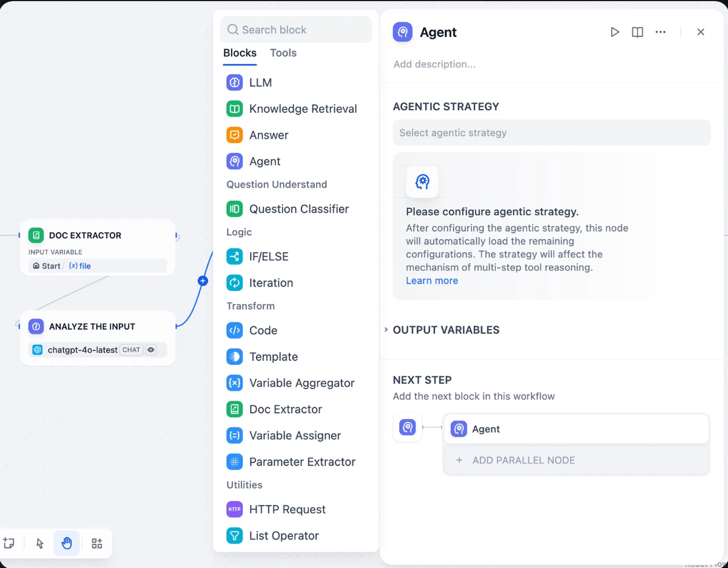Select the DOC EXTRACTOR node on canvas
The width and height of the screenshot is (728, 568).
click(x=98, y=247)
